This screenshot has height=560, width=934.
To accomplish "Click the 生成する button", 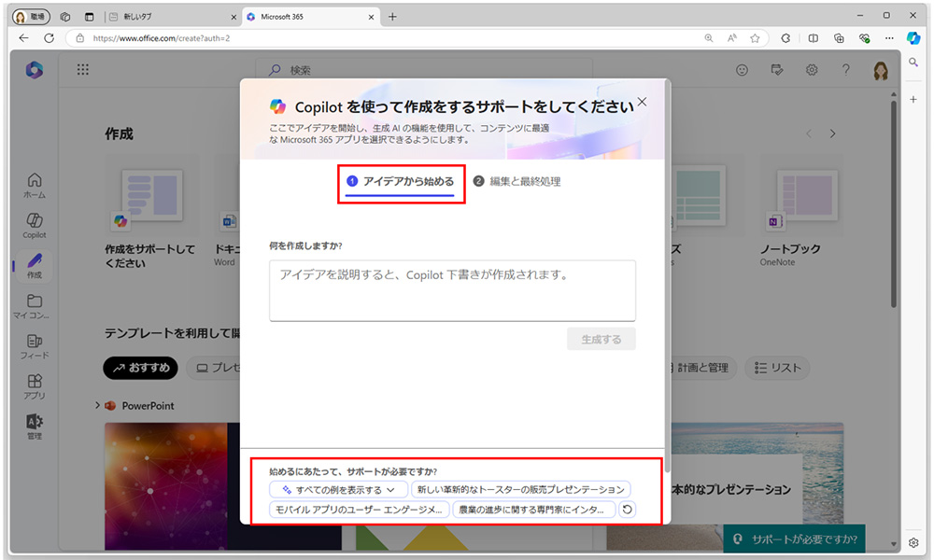I will (x=601, y=339).
